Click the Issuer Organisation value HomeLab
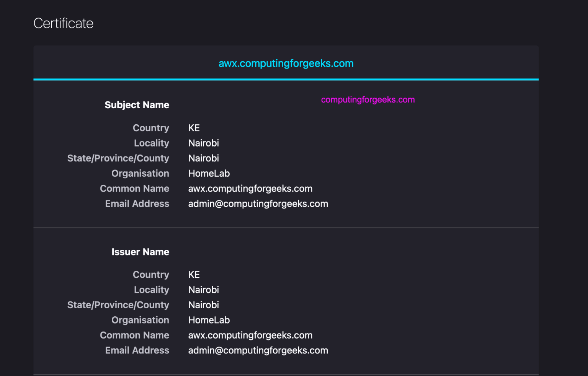 click(x=209, y=320)
